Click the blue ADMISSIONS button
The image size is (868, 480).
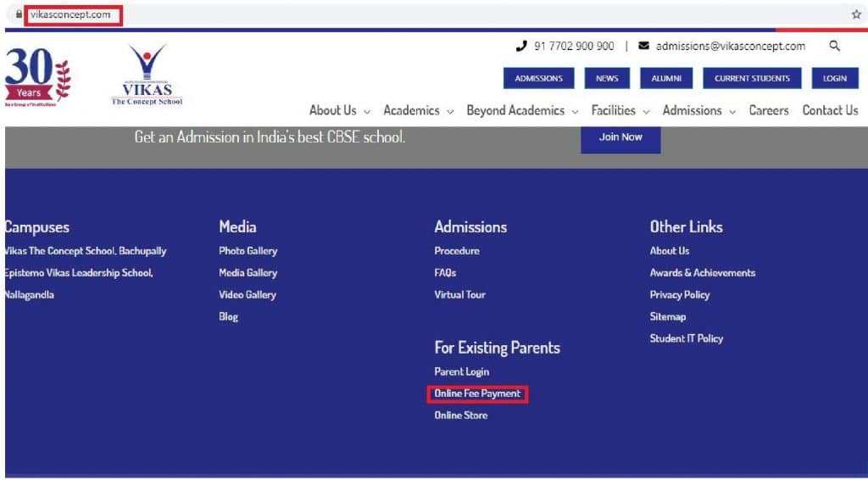point(538,78)
